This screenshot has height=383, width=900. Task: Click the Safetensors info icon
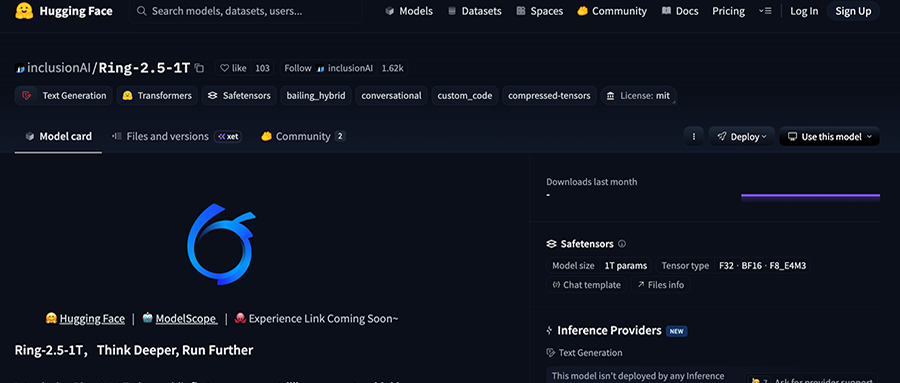coord(622,244)
